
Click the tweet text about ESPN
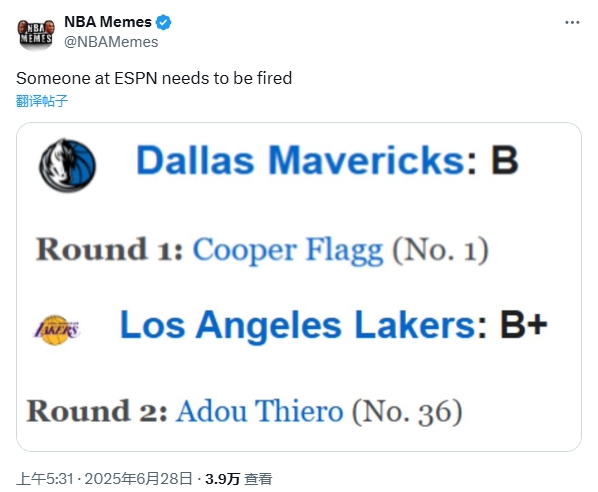pos(154,78)
